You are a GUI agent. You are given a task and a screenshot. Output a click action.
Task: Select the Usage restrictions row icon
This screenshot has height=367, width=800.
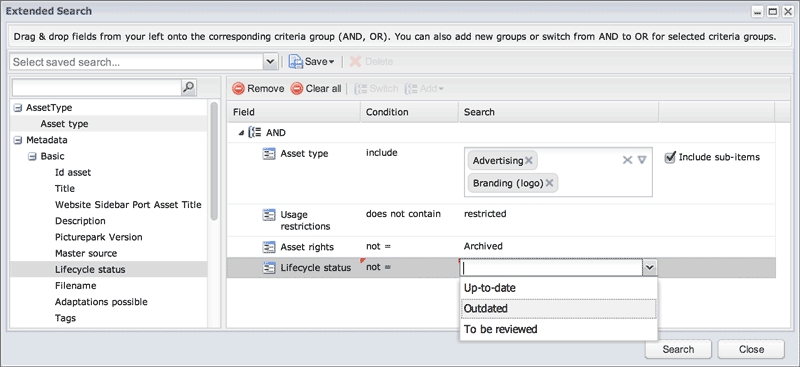(269, 215)
